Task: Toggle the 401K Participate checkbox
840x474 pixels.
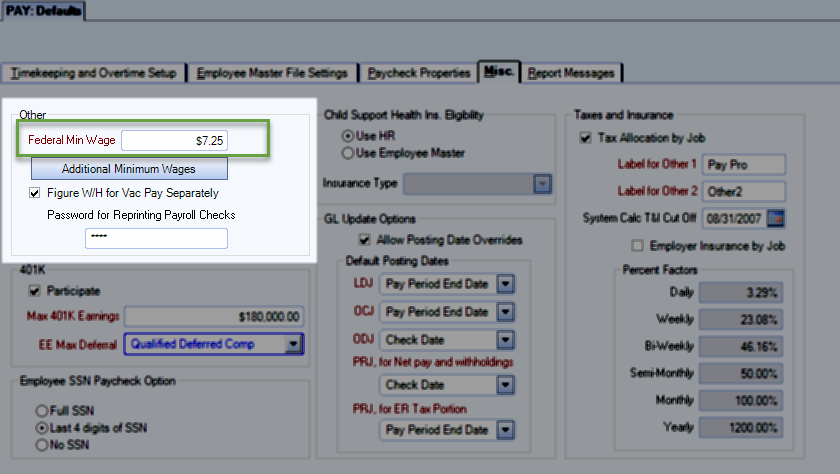Action: coord(36,291)
